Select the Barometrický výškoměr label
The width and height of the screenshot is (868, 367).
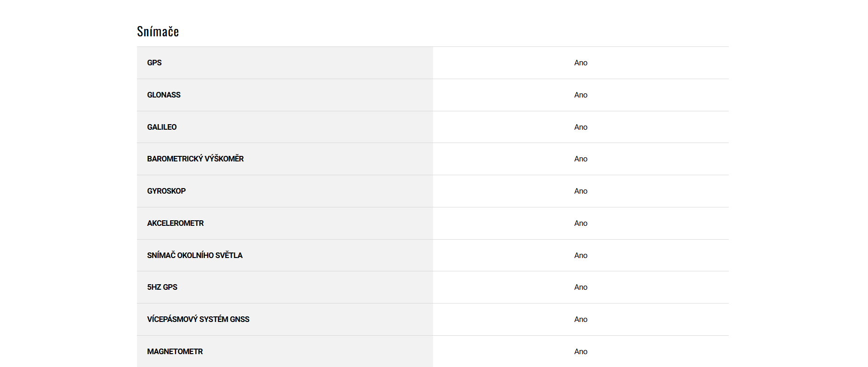pyautogui.click(x=195, y=159)
